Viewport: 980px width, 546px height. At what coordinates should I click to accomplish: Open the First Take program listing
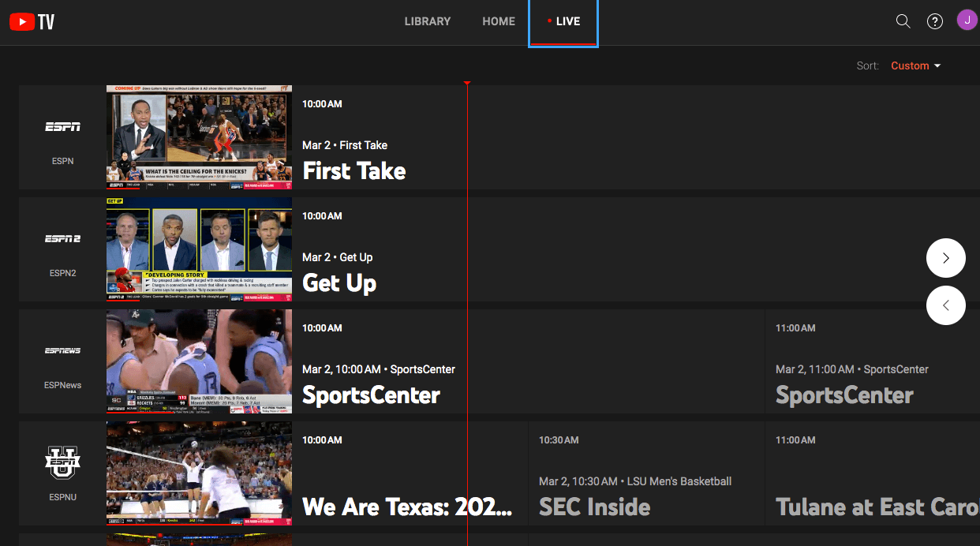point(354,170)
